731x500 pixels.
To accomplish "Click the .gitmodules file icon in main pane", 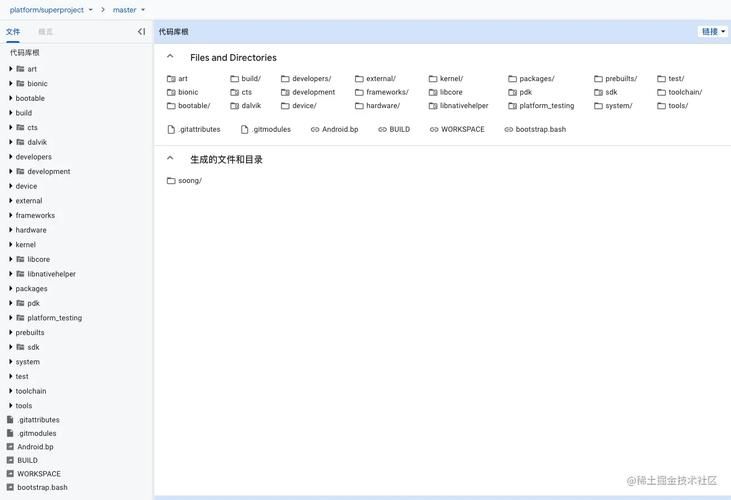I will click(x=245, y=130).
